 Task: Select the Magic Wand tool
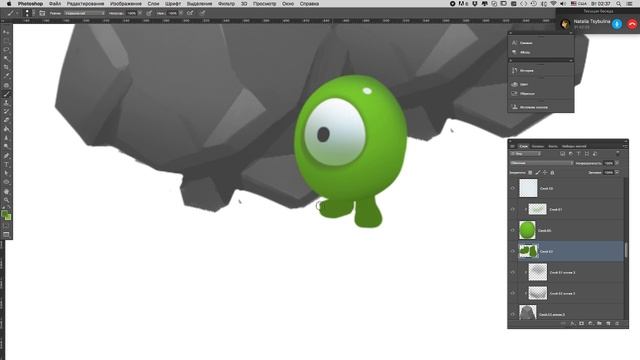(6, 58)
